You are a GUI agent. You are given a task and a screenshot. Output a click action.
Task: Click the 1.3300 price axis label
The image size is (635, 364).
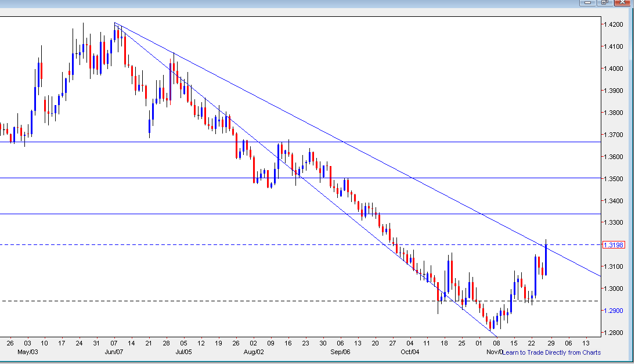[614, 222]
